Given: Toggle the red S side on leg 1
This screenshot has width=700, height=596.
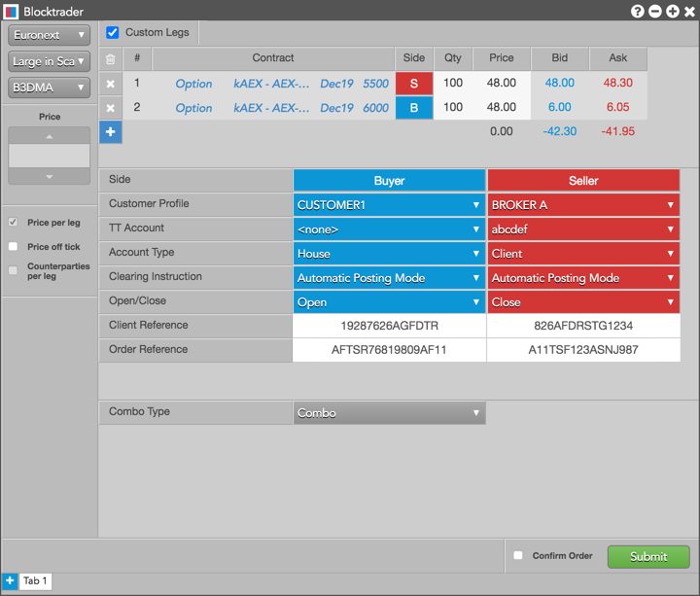Looking at the screenshot, I should pyautogui.click(x=414, y=83).
